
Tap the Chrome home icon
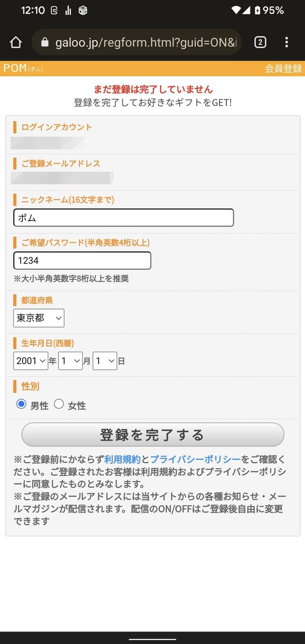pos(16,42)
